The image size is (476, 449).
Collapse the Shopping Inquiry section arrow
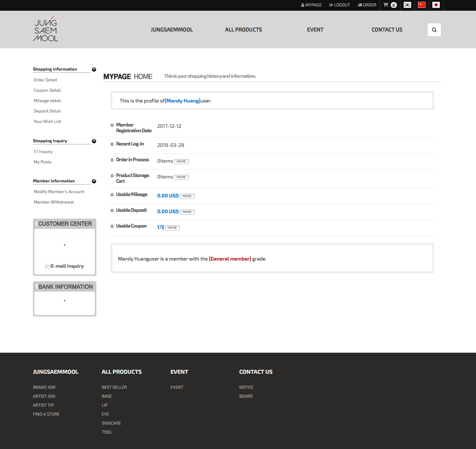coord(94,141)
